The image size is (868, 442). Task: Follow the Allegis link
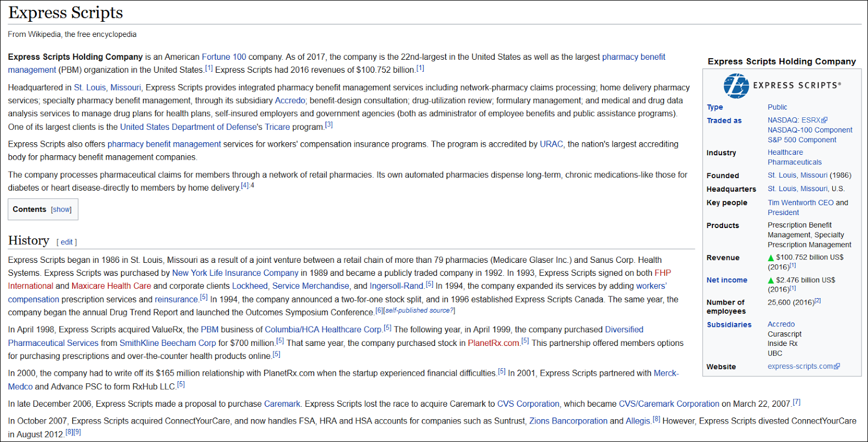(637, 421)
